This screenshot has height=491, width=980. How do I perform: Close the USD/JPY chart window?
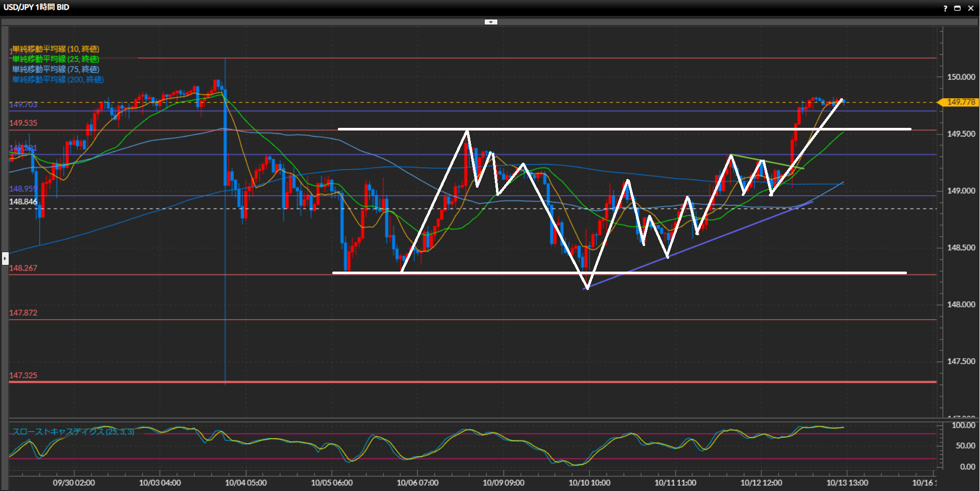tap(971, 8)
